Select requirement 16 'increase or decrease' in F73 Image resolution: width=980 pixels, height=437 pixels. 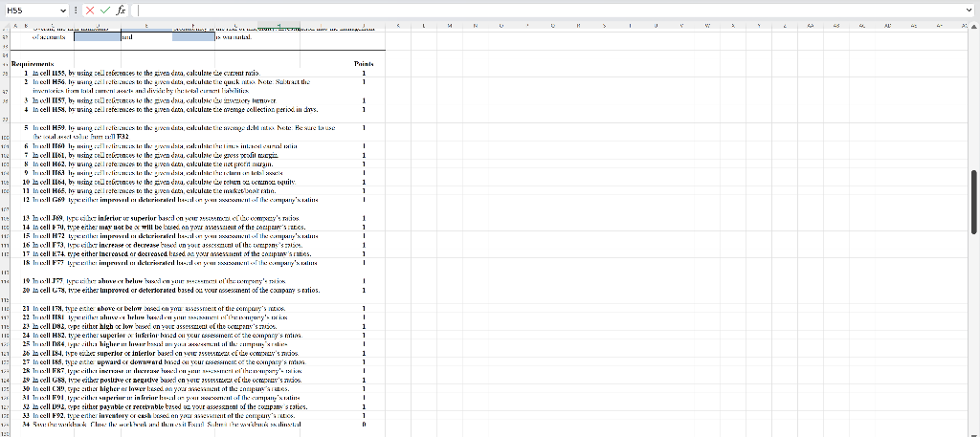[x=168, y=245]
